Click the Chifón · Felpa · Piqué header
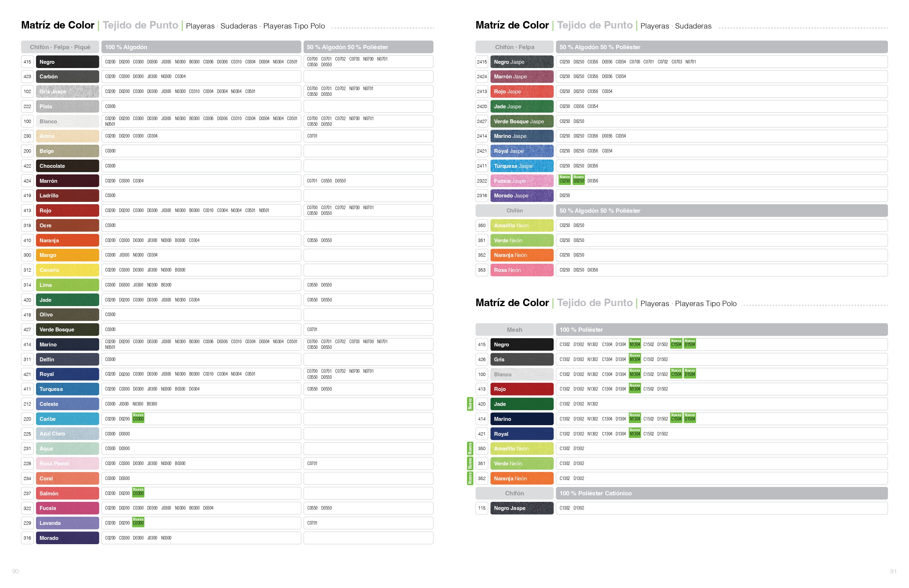The height and width of the screenshot is (588, 909). (60, 47)
